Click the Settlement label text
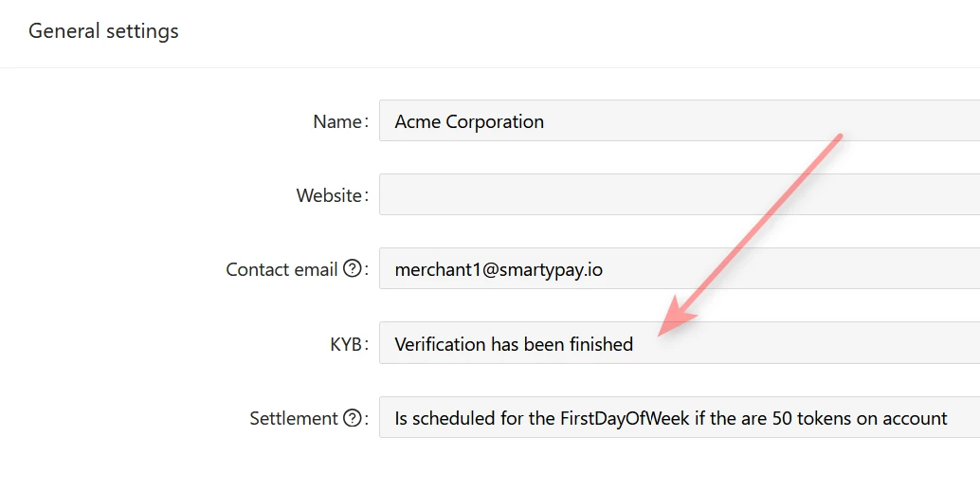 [x=294, y=418]
